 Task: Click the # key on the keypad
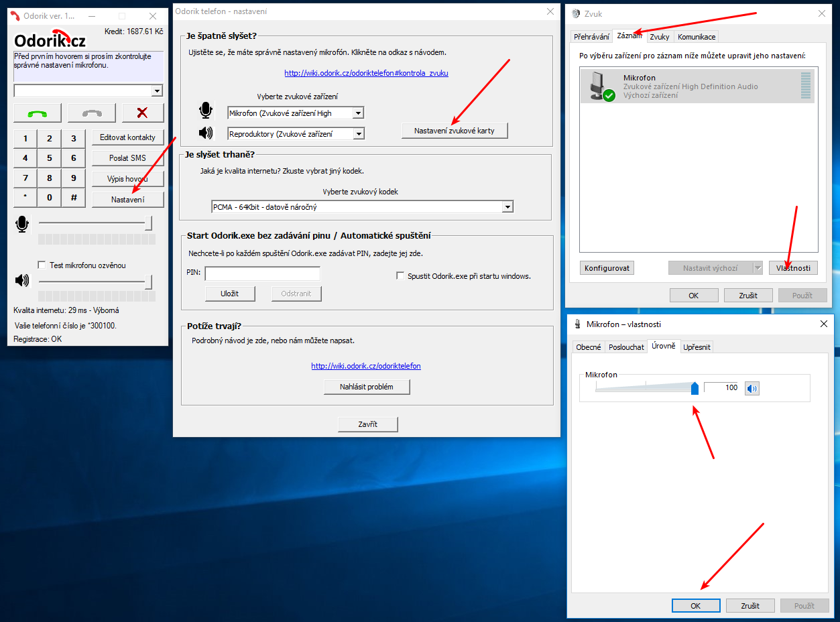[x=74, y=198]
